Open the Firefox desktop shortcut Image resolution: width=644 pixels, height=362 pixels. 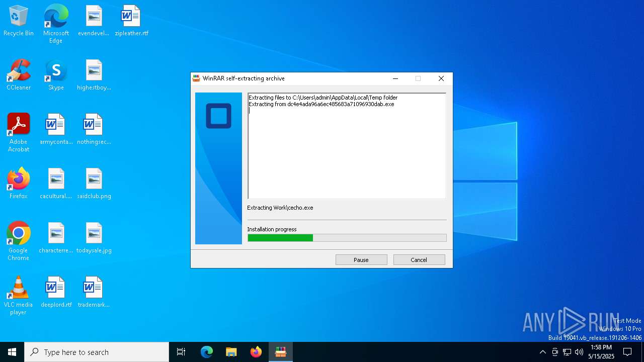coord(19,184)
